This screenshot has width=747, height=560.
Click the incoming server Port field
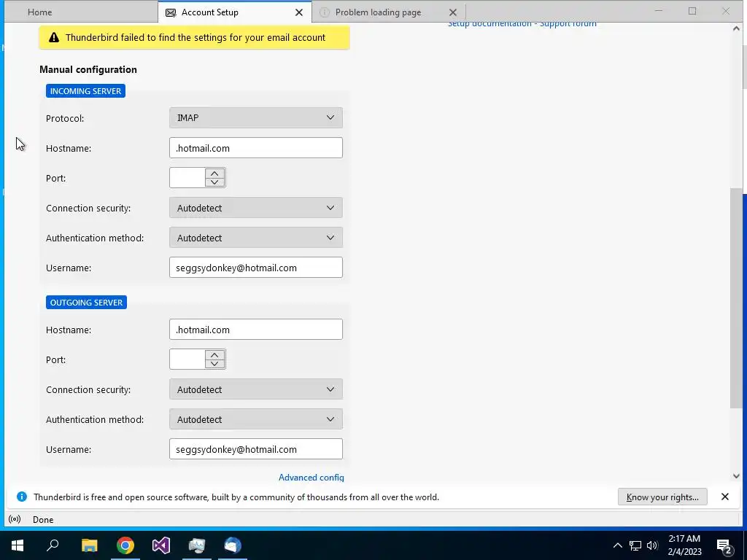[x=187, y=178]
